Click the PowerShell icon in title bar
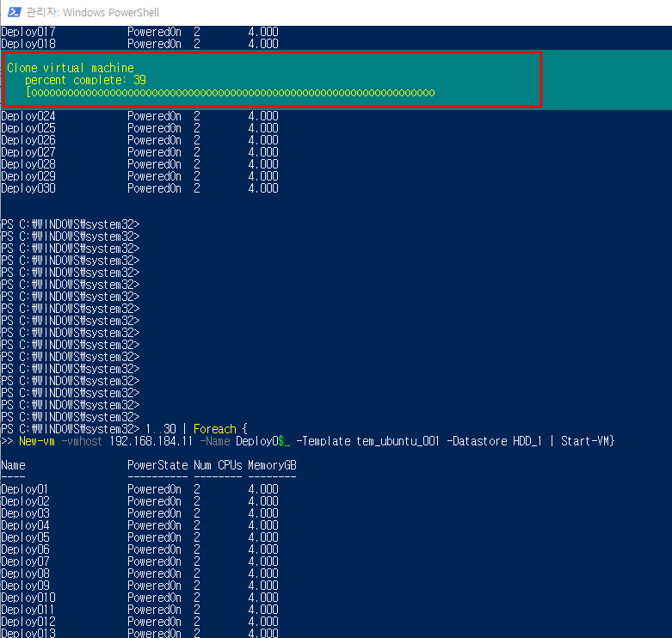The width and height of the screenshot is (672, 638). (x=14, y=12)
